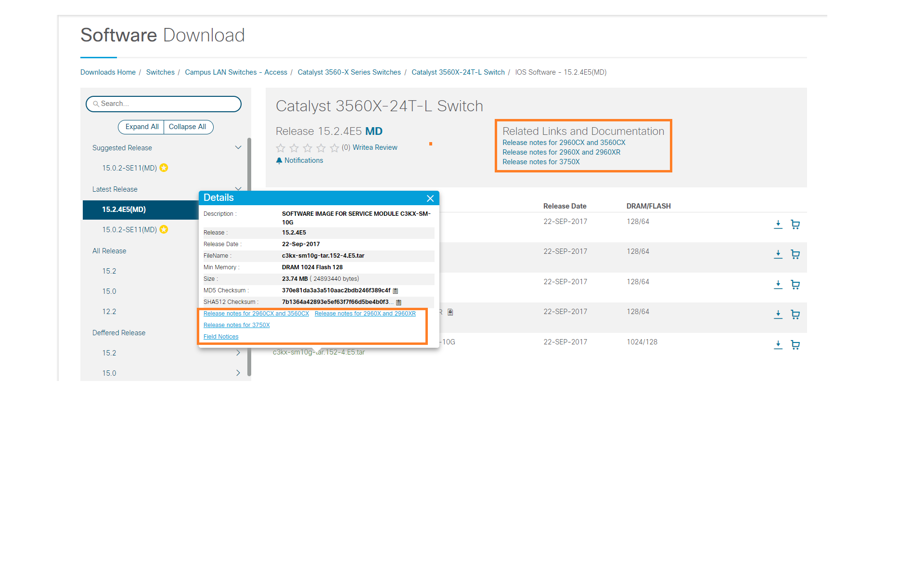Download the fourth 128/64 image file
924x578 pixels.
coord(778,315)
